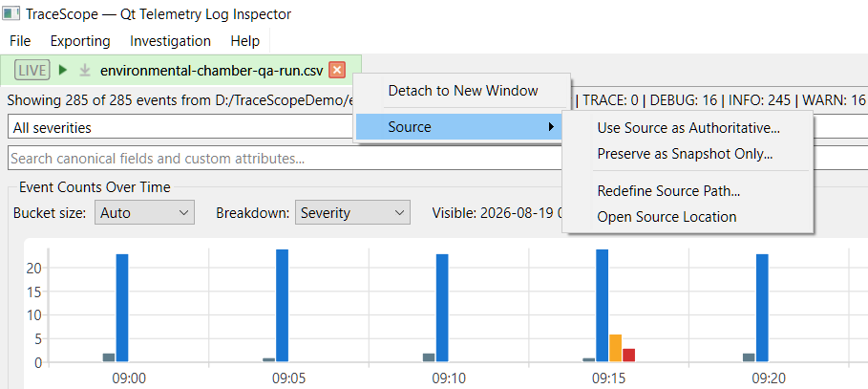Screen dimensions: 868x389
Task: Choose Open Source Location
Action: pyautogui.click(x=688, y=217)
